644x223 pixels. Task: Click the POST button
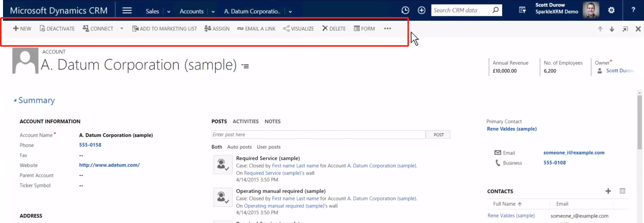[439, 135]
